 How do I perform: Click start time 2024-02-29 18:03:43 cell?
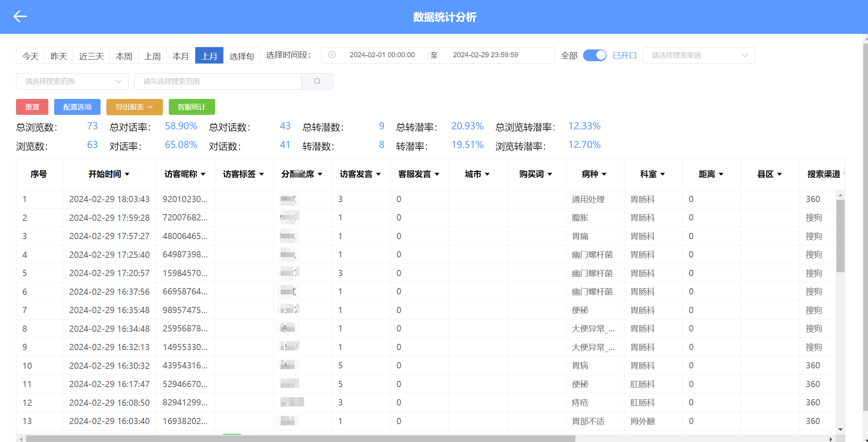110,199
